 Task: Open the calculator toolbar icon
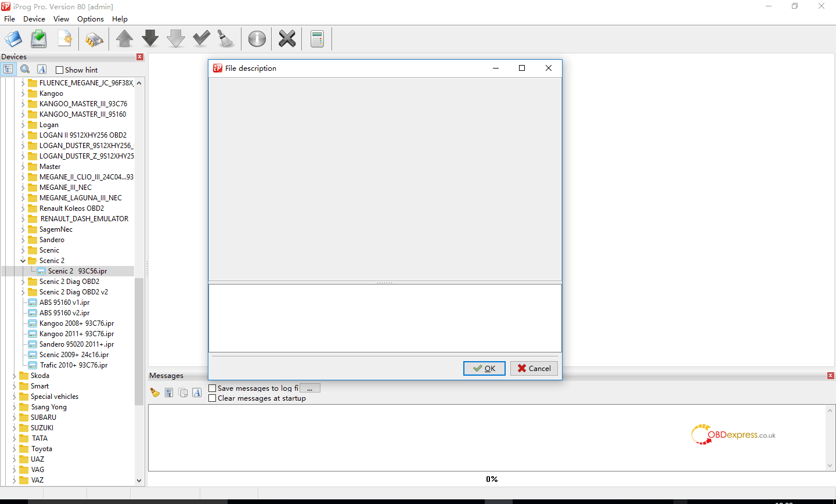point(317,39)
